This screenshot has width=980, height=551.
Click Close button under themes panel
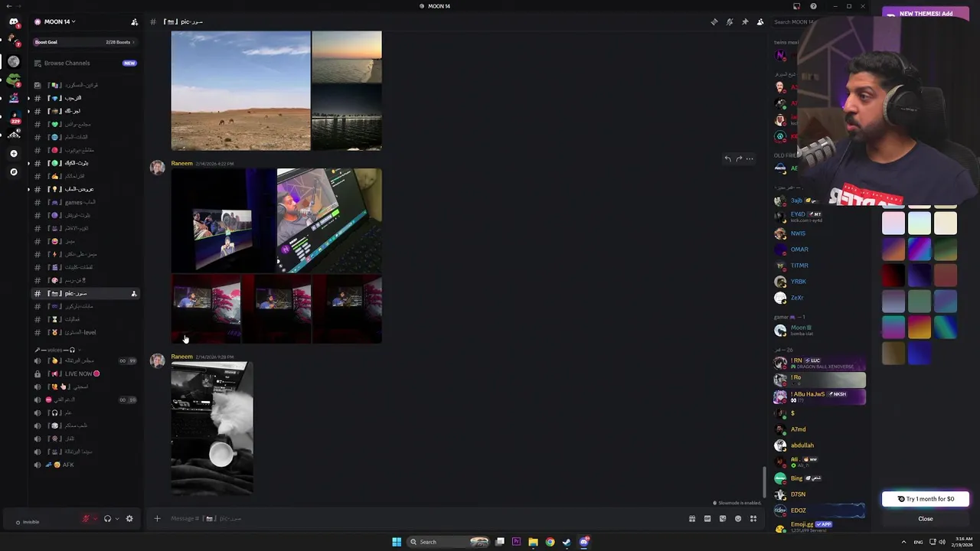click(x=925, y=519)
